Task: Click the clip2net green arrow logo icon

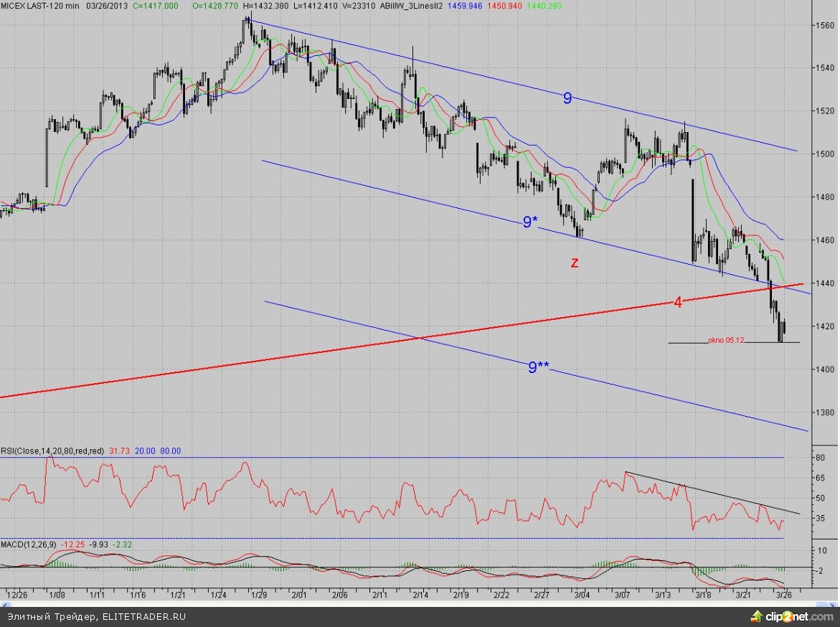Action: click(755, 616)
